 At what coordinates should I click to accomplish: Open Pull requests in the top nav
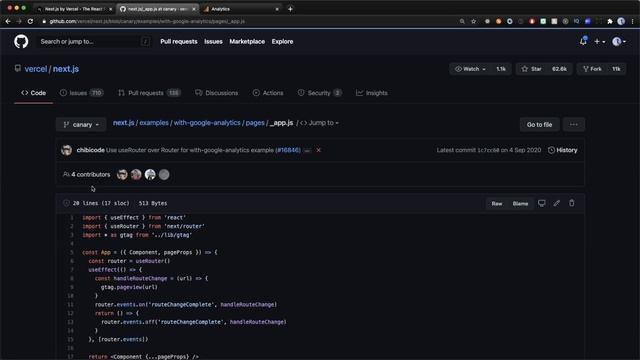(178, 42)
